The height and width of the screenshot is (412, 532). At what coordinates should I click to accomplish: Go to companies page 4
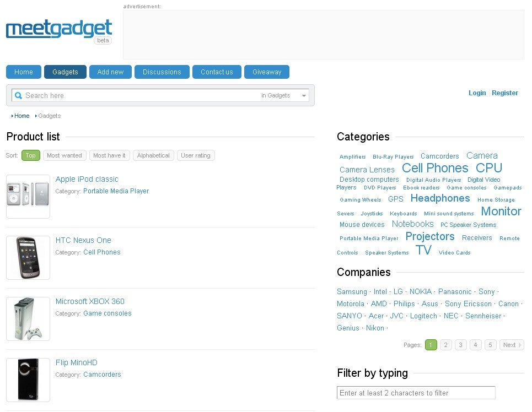pos(475,345)
